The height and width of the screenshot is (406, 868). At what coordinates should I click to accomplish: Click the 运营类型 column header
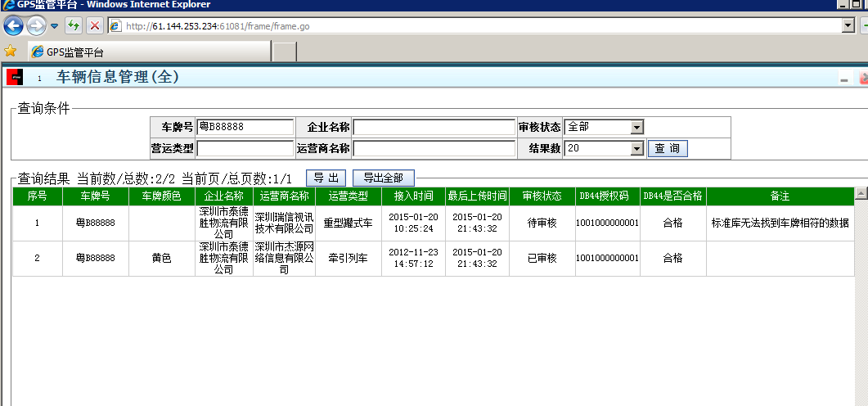coord(349,196)
